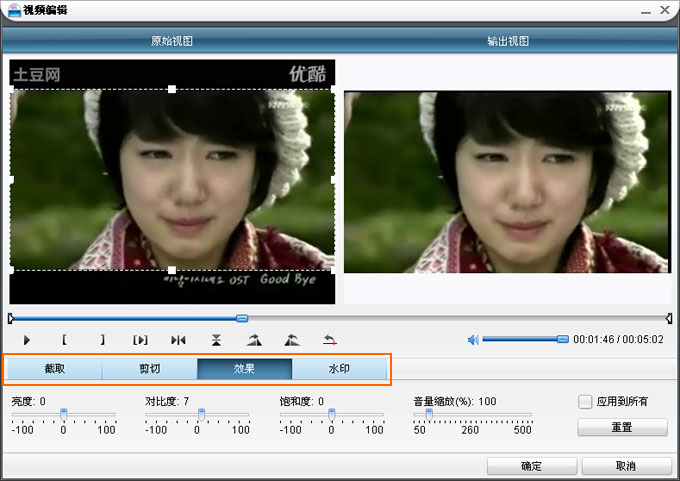Click the timeline playhead thumb

[x=242, y=319]
